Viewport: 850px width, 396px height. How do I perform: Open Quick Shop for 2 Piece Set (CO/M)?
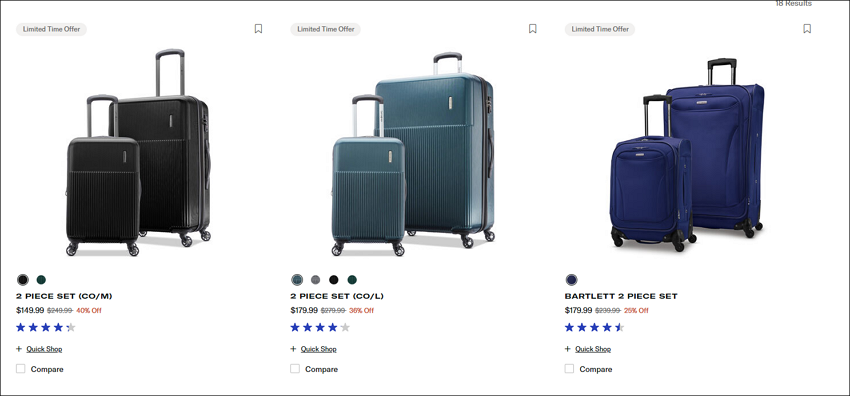point(44,349)
